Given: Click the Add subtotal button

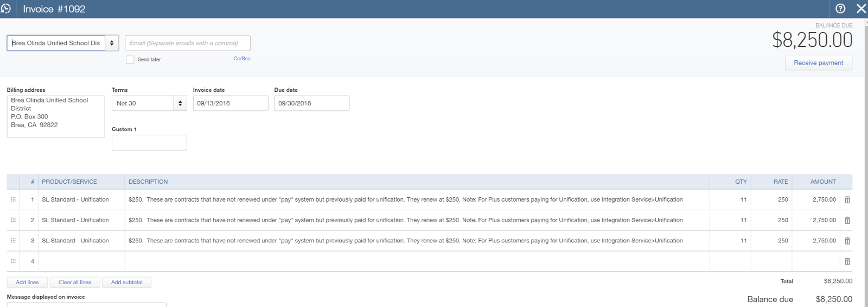Looking at the screenshot, I should click(x=126, y=283).
